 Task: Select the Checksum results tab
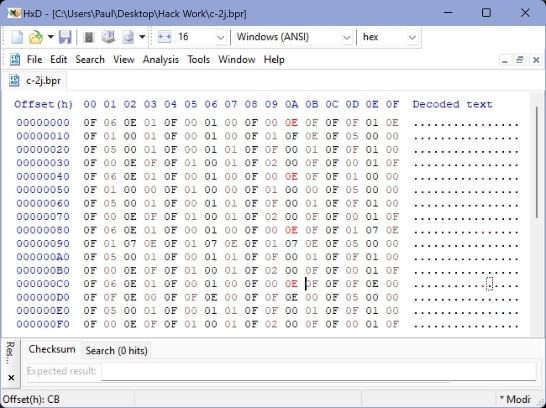52,349
